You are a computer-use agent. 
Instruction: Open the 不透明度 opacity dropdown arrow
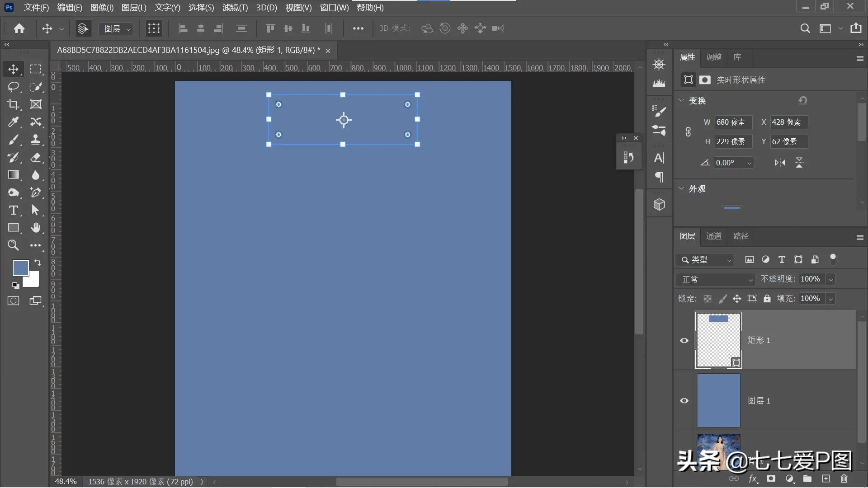tap(830, 279)
